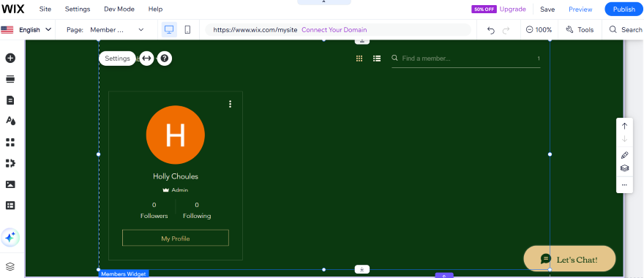Save the site
This screenshot has height=278, width=644.
point(547,9)
